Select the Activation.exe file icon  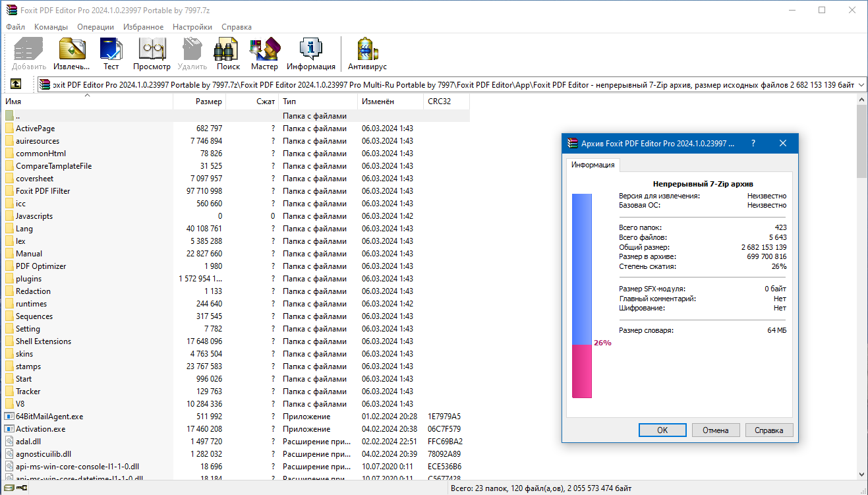[x=9, y=429]
